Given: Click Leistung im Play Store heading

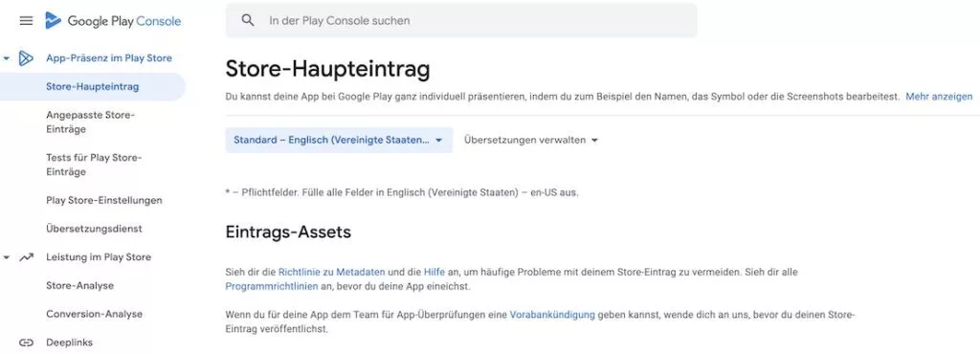Looking at the screenshot, I should 99,257.
